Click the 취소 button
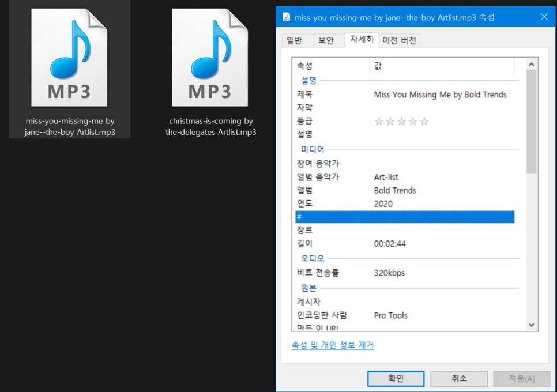This screenshot has height=392, width=557. [460, 379]
